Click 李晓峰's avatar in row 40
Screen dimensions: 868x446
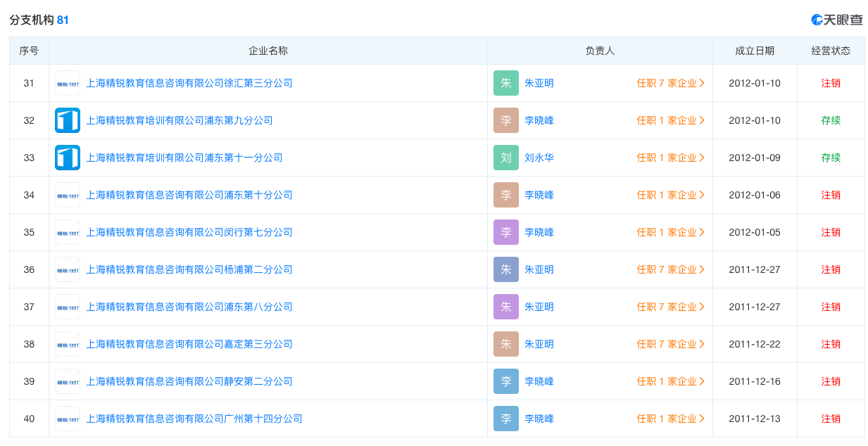(505, 419)
